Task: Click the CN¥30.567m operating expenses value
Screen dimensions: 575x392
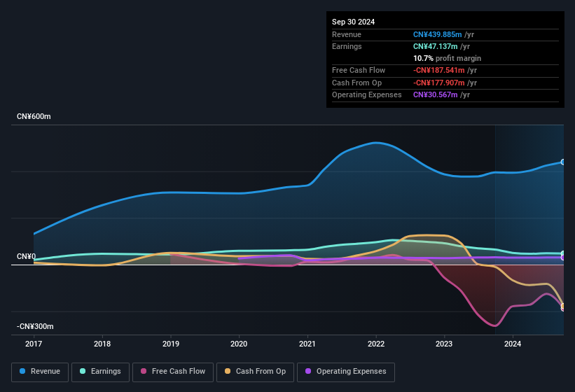Action: point(436,95)
